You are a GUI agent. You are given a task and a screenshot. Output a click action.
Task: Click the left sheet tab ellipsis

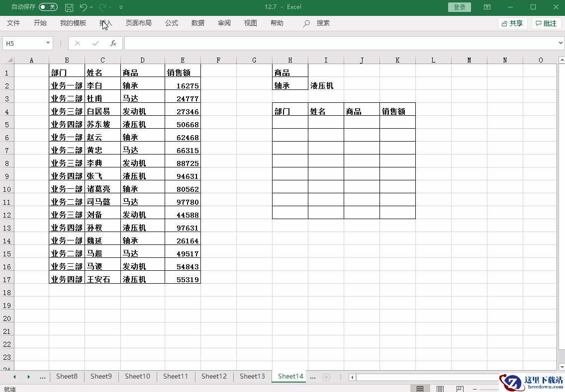42,377
